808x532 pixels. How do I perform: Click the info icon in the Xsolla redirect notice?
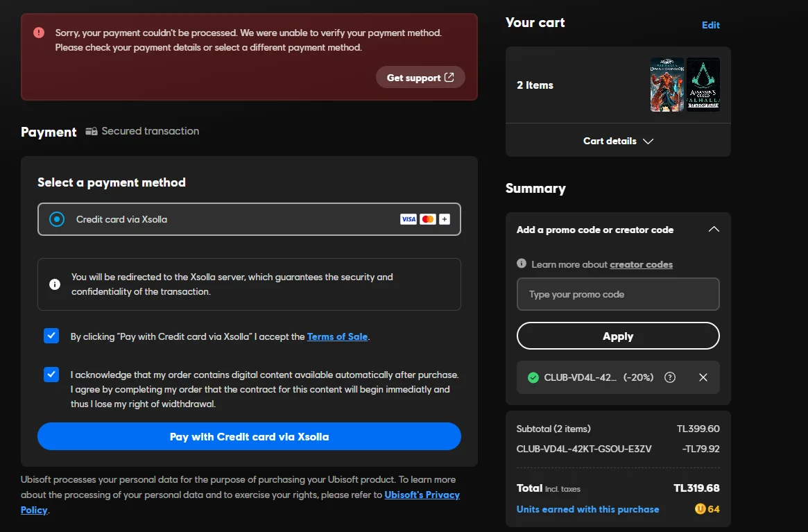click(x=55, y=284)
